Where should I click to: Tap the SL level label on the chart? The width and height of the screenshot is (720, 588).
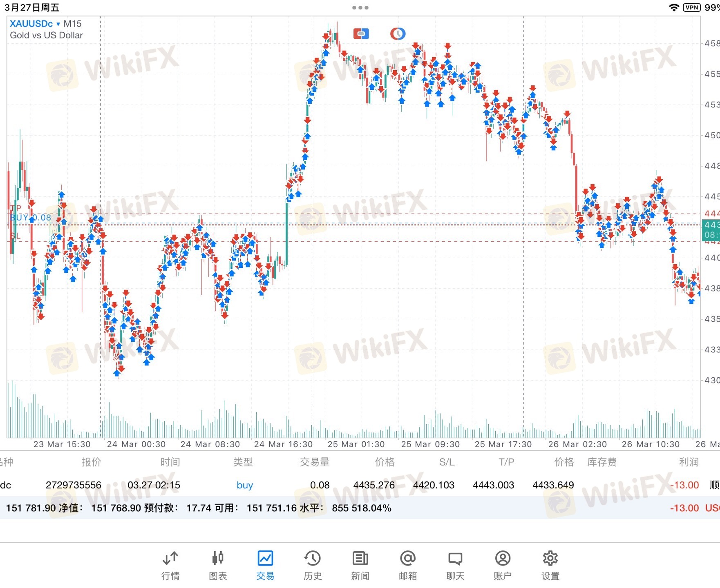click(x=15, y=236)
